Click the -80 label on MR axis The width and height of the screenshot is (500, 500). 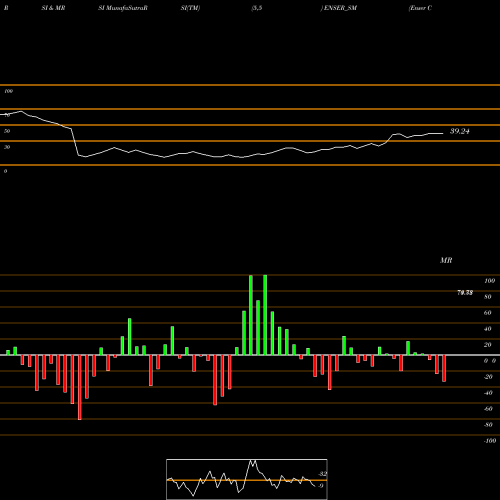click(488, 425)
